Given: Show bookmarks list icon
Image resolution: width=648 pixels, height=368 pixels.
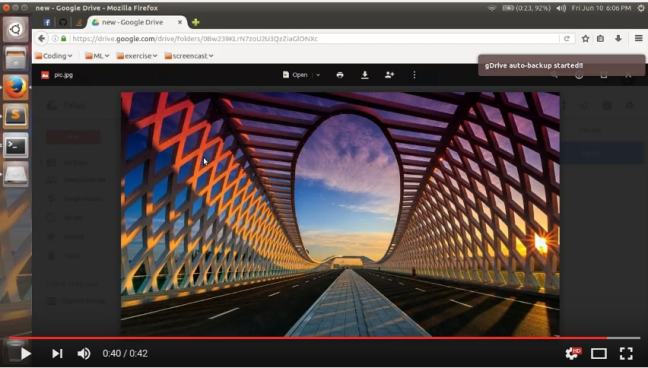Looking at the screenshot, I should [x=600, y=38].
